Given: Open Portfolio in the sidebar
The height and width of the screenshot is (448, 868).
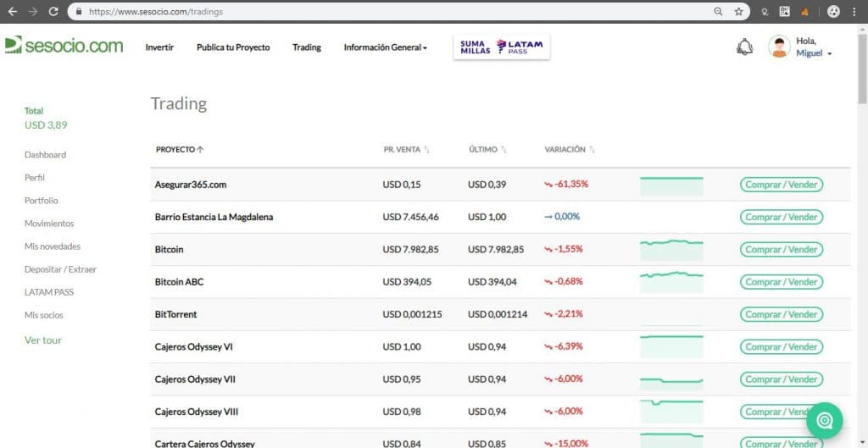Looking at the screenshot, I should [x=41, y=201].
